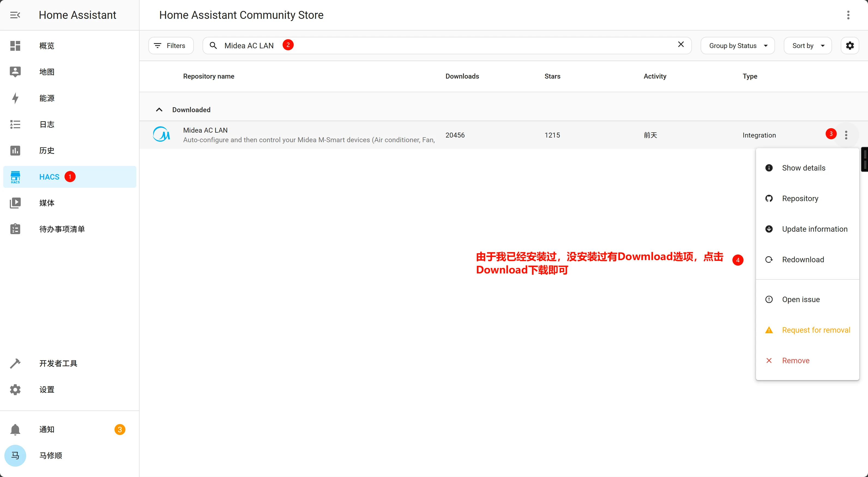Viewport: 868px width, 477px height.
Task: Click the Redownload refresh icon
Action: 769,260
